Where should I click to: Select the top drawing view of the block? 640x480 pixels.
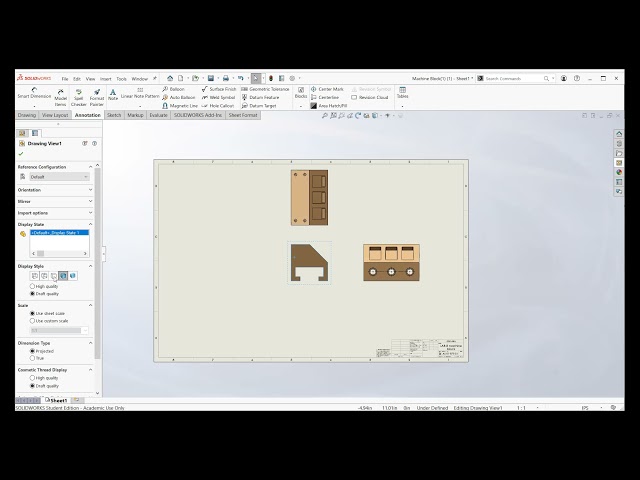tap(309, 198)
